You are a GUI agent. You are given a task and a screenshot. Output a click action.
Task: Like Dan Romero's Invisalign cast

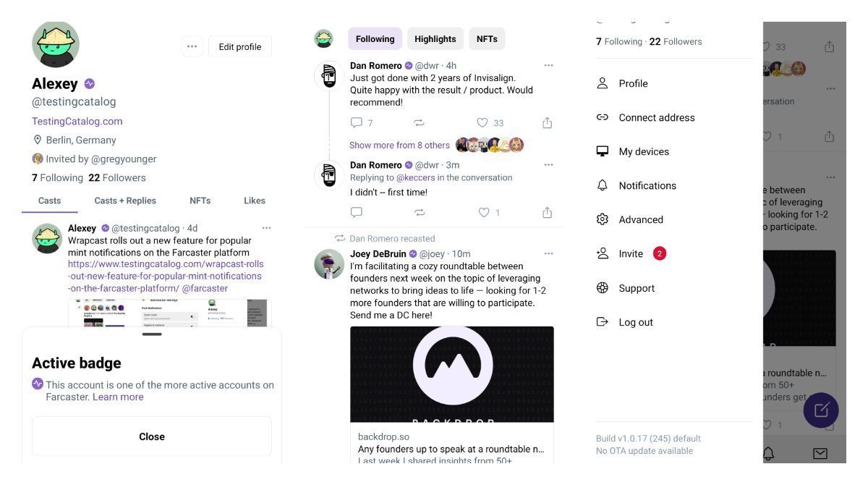[481, 122]
